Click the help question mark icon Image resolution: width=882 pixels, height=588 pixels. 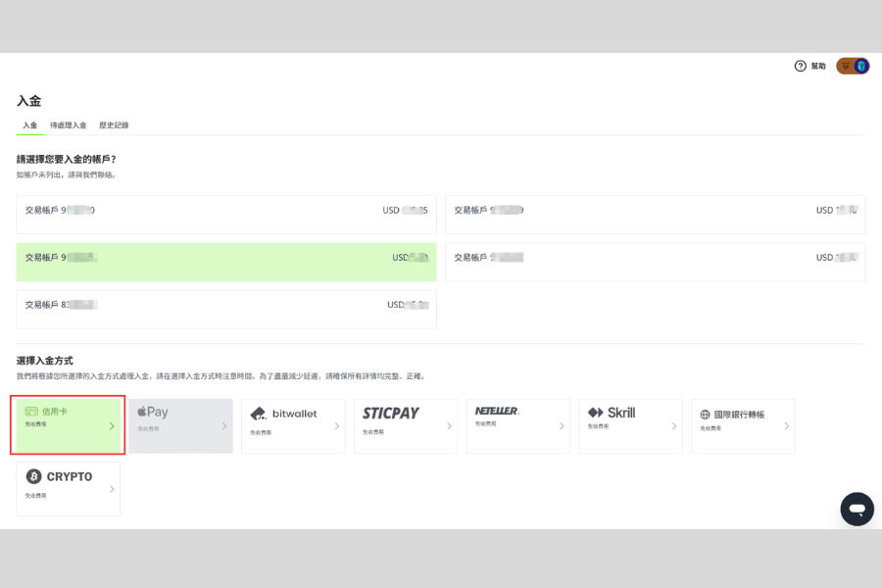pos(800,66)
